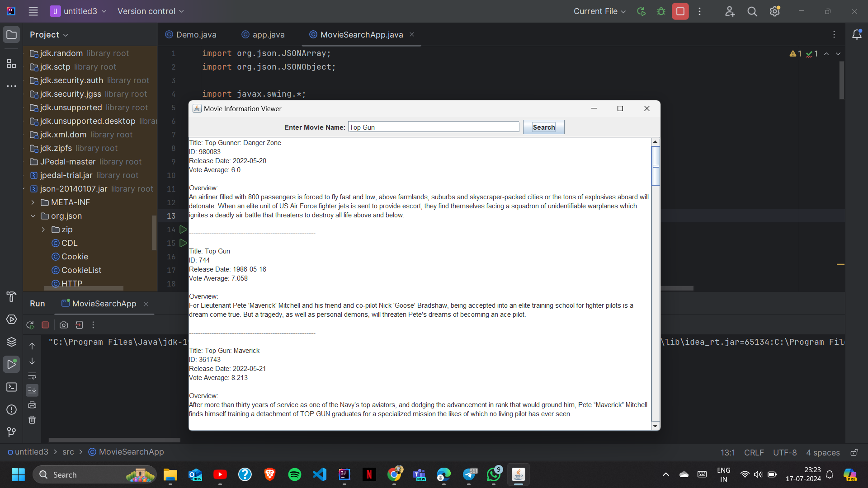Click the 4 spaces indent indicator
This screenshot has width=868, height=488.
(823, 452)
